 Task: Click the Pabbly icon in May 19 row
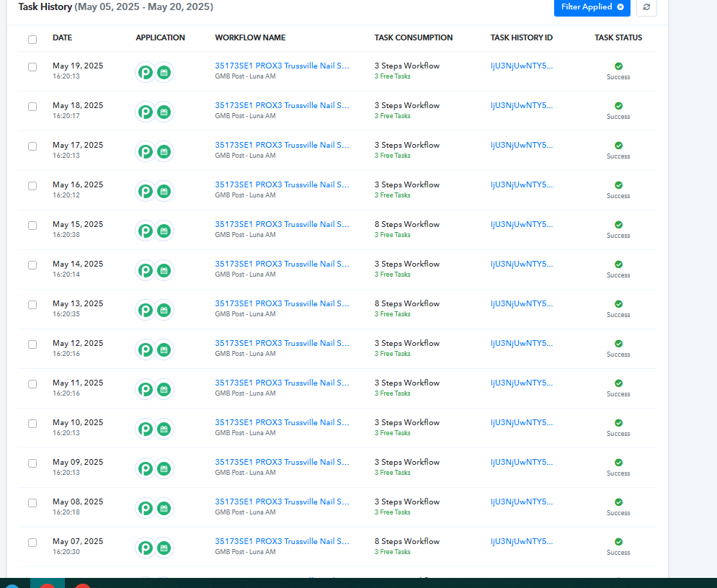[146, 72]
